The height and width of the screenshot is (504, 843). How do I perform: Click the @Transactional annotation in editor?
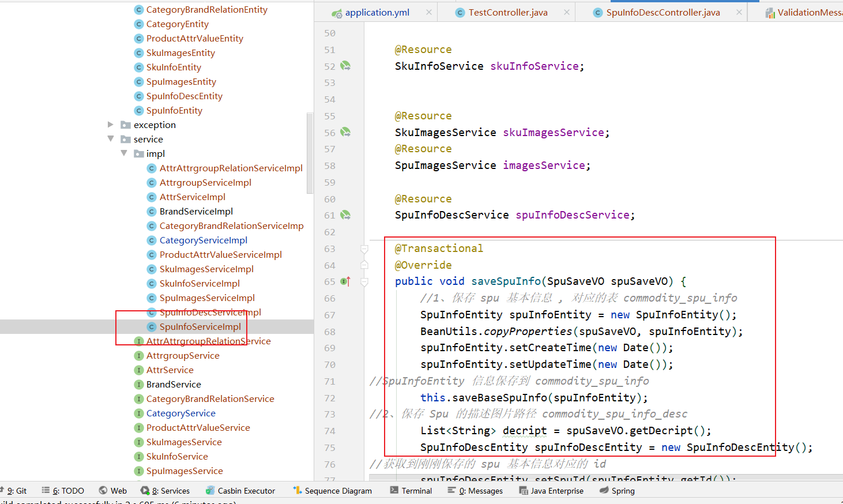coord(439,249)
